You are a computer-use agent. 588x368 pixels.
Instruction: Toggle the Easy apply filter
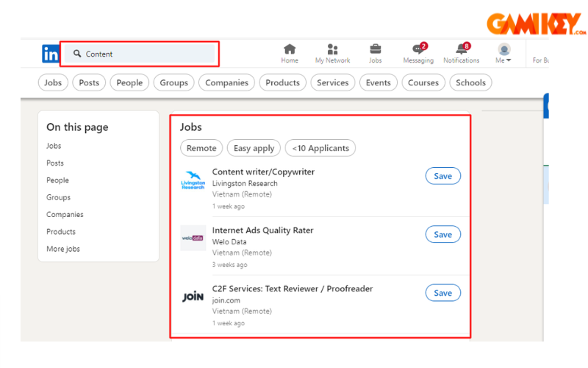pos(254,148)
